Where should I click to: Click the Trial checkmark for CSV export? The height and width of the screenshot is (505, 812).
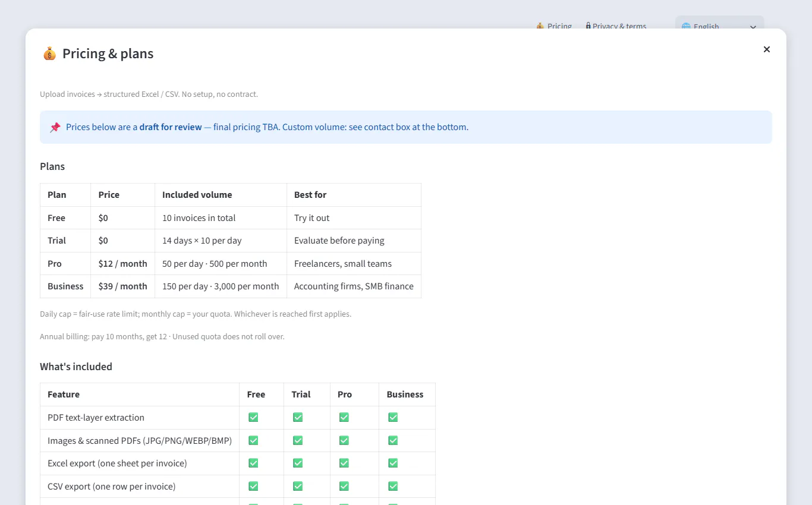298,486
